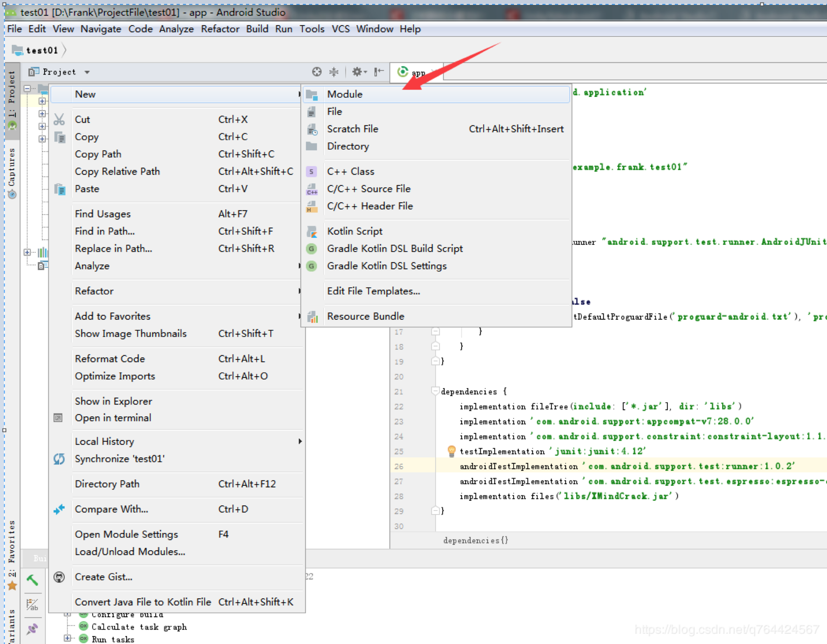Click the Gradle Kotlin DSL Build Script icon
Image resolution: width=827 pixels, height=644 pixels.
point(311,249)
